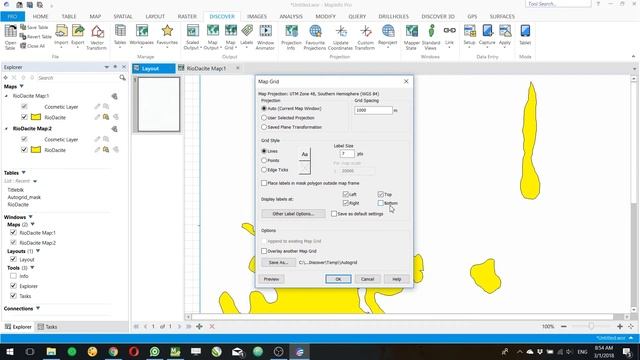This screenshot has height=360, width=640.
Task: Open the Import tool in ribbon
Action: coord(61,35)
